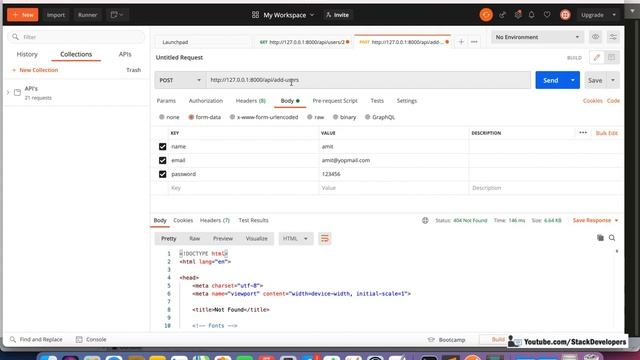Click the New button
Viewport: 640px width, 360px height.
(x=23, y=15)
